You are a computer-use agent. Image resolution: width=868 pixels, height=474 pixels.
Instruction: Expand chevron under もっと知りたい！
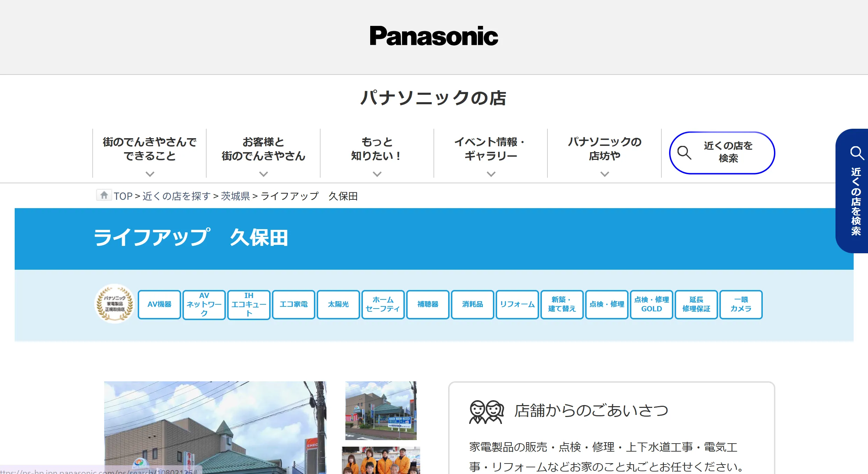(x=377, y=174)
